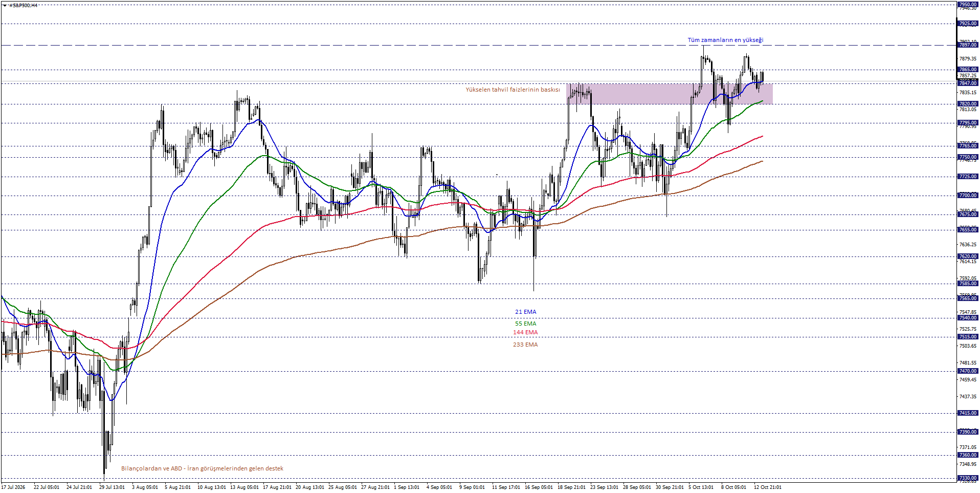Click the '30 Sep 21:01' time axis label
This screenshot has width=980, height=493.
click(x=670, y=487)
